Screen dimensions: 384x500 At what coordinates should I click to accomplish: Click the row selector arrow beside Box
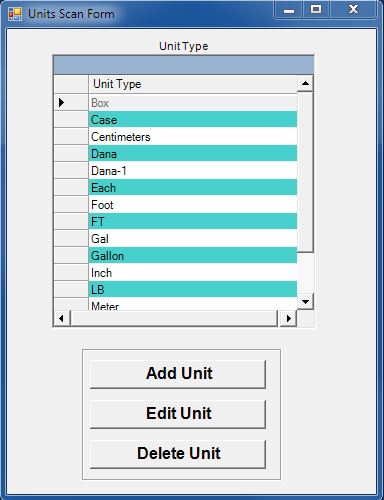pos(61,103)
